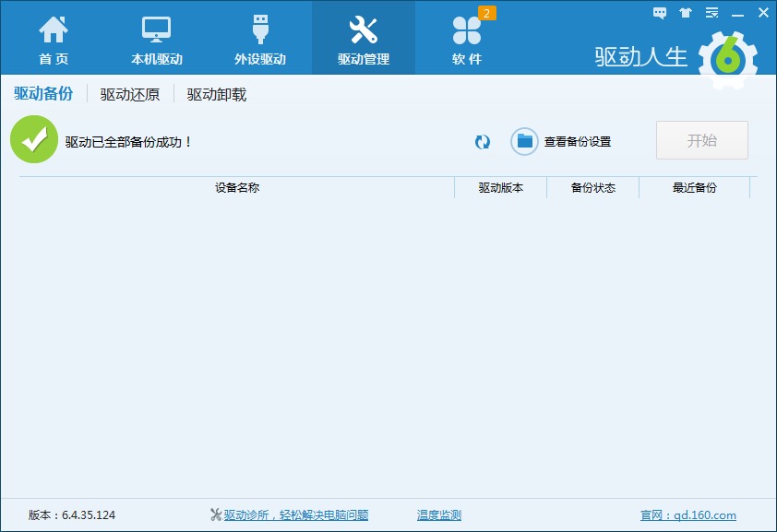Viewport: 777px width, 532px height.
Task: Select the 驱动管理 wrench icon
Action: pyautogui.click(x=364, y=30)
